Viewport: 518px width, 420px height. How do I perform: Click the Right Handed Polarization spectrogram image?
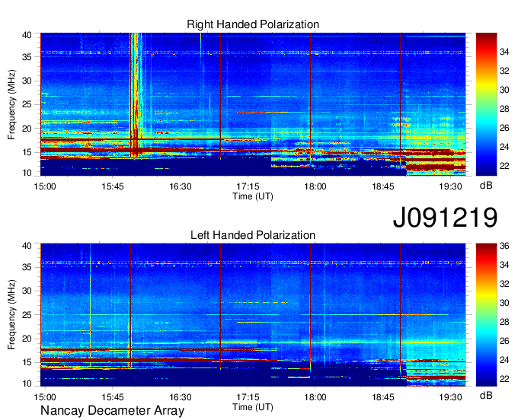point(253,104)
